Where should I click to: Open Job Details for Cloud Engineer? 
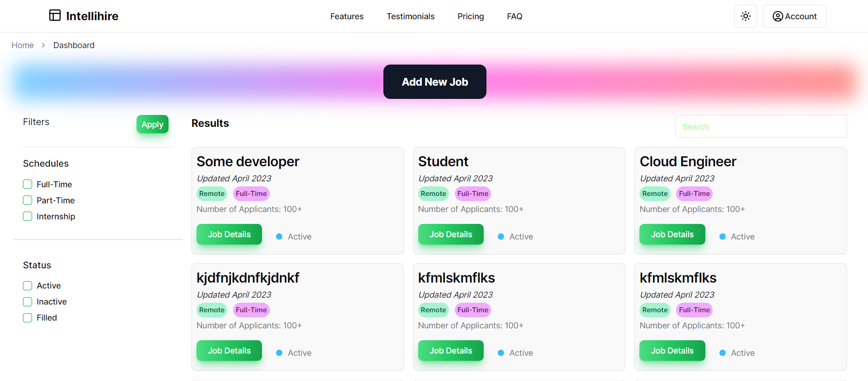click(x=672, y=234)
